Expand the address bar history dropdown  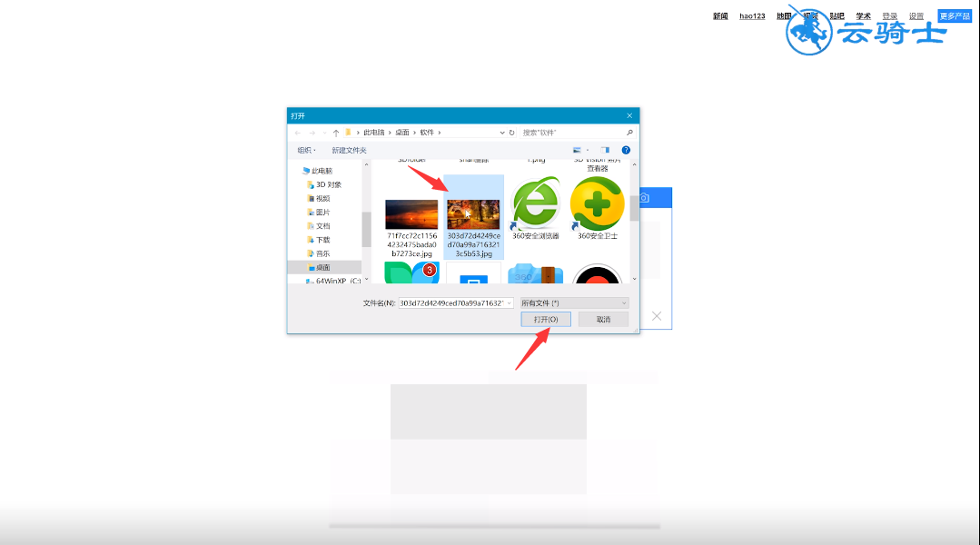coord(502,133)
